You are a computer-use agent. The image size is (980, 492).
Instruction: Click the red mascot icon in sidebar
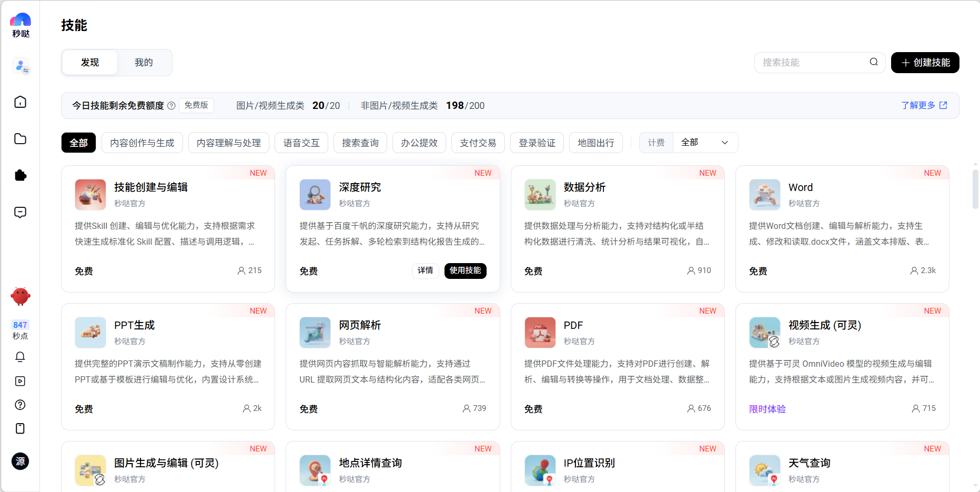point(21,296)
